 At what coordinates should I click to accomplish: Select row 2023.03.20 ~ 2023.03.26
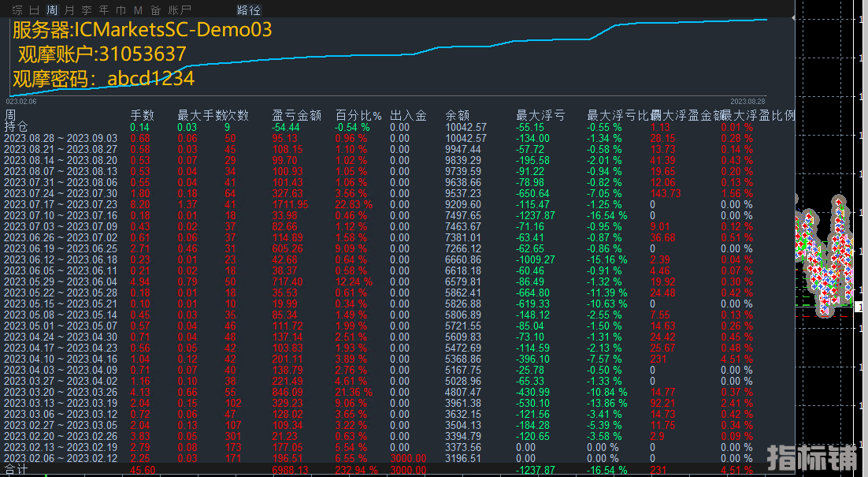coord(61,392)
